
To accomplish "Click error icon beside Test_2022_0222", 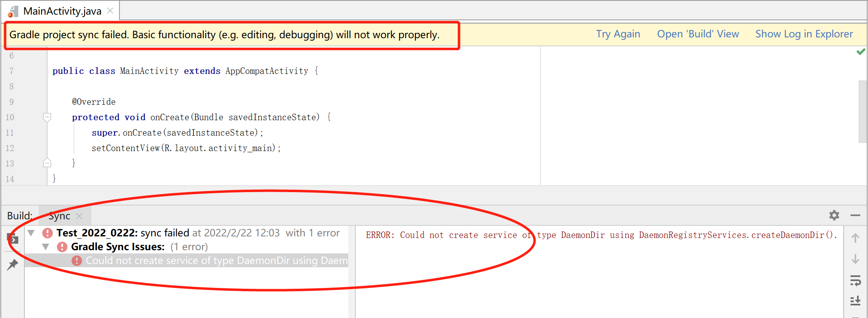I will pos(48,233).
